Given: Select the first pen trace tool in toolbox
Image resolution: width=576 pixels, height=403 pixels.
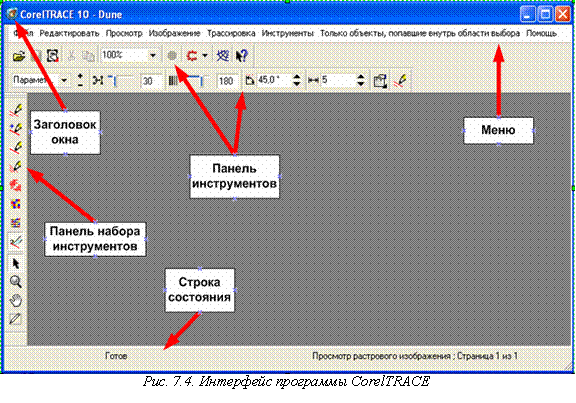Looking at the screenshot, I should (15, 110).
